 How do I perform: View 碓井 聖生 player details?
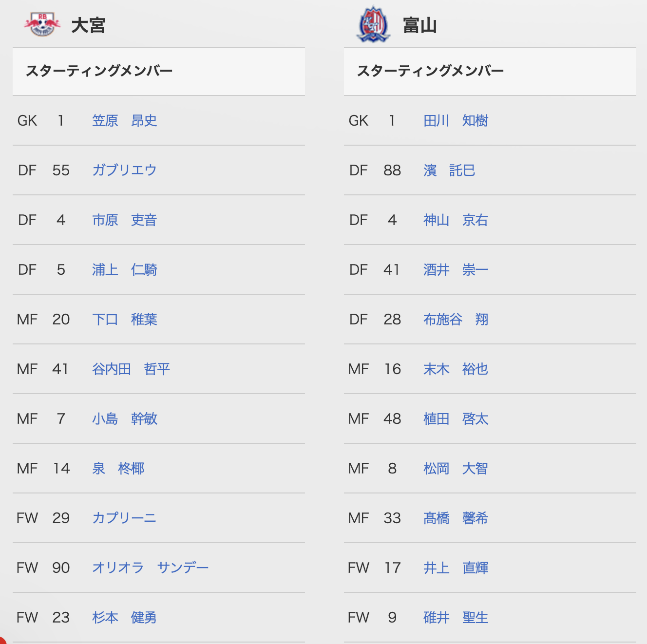point(456,617)
